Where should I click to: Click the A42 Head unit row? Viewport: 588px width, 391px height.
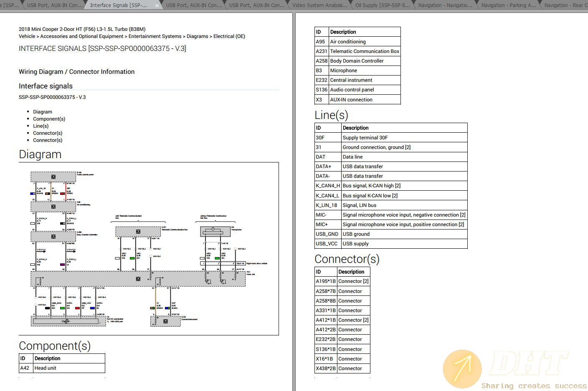pos(62,368)
